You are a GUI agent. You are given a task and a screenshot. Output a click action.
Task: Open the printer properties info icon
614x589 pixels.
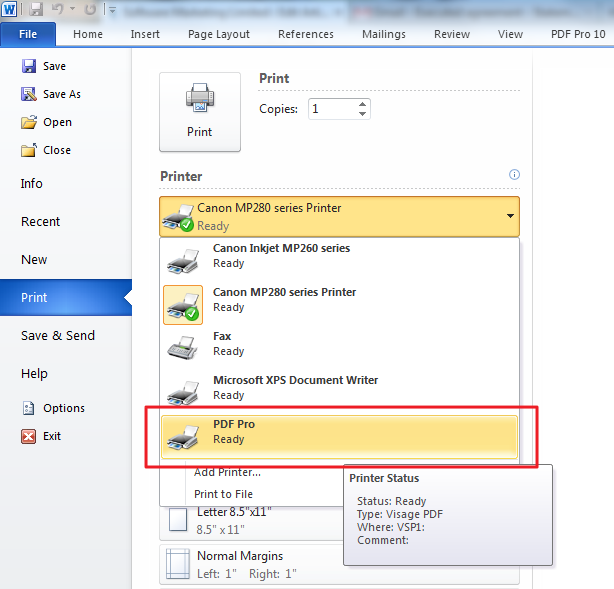(514, 175)
